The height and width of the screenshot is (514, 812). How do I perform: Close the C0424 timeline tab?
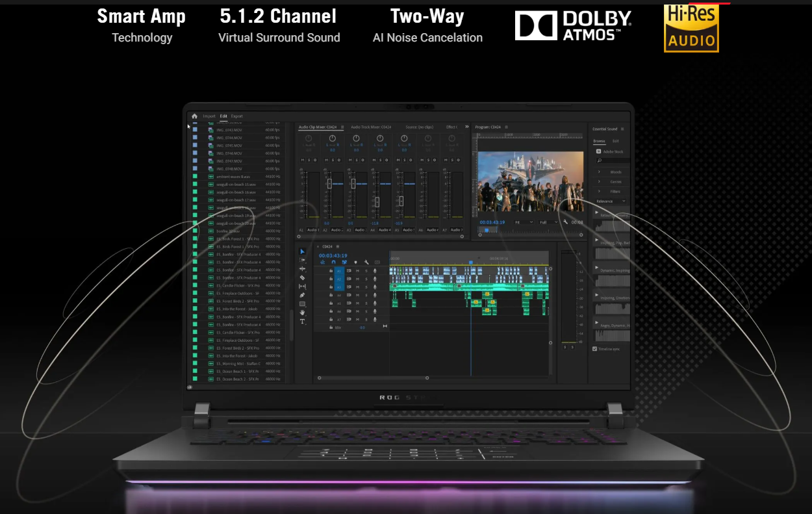pyautogui.click(x=318, y=246)
